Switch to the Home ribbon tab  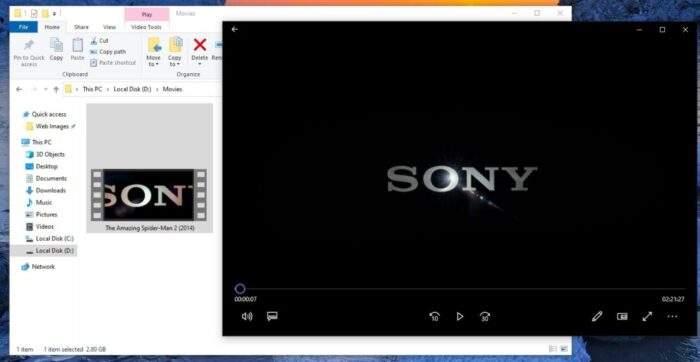pos(52,27)
